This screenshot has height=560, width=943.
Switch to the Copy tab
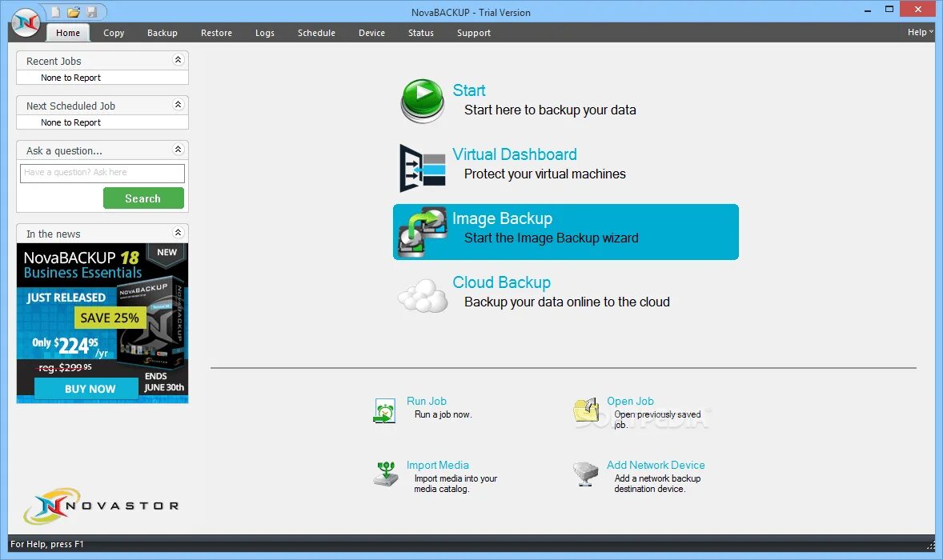(114, 33)
